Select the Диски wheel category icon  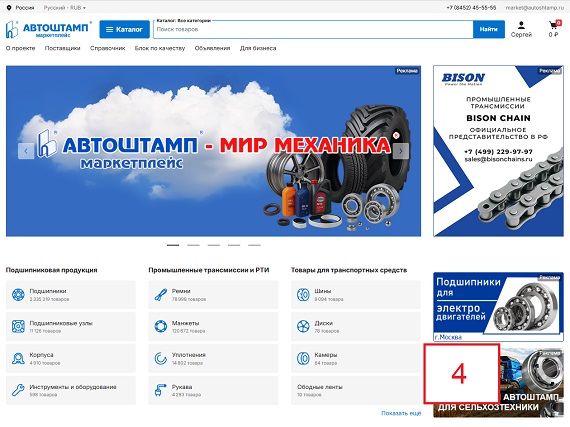tap(303, 326)
